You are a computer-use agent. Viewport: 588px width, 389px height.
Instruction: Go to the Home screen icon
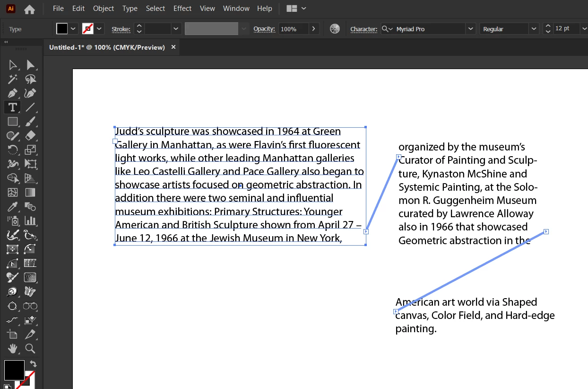coord(29,9)
